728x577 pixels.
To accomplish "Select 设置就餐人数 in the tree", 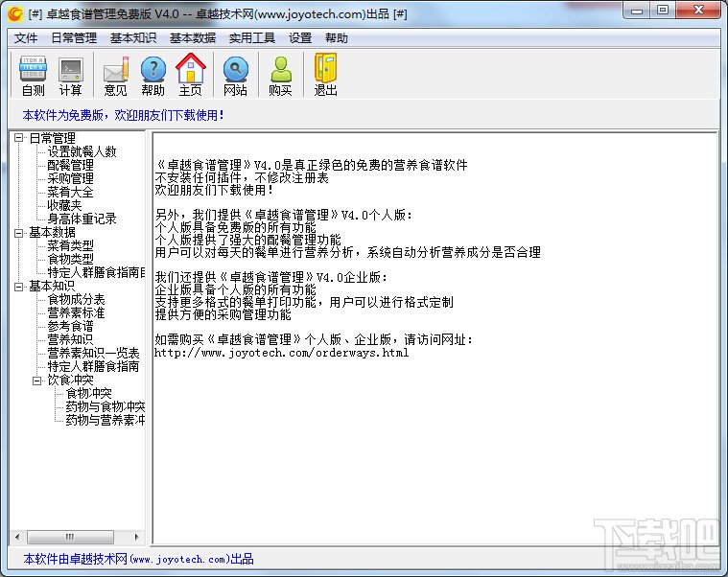I will click(82, 151).
